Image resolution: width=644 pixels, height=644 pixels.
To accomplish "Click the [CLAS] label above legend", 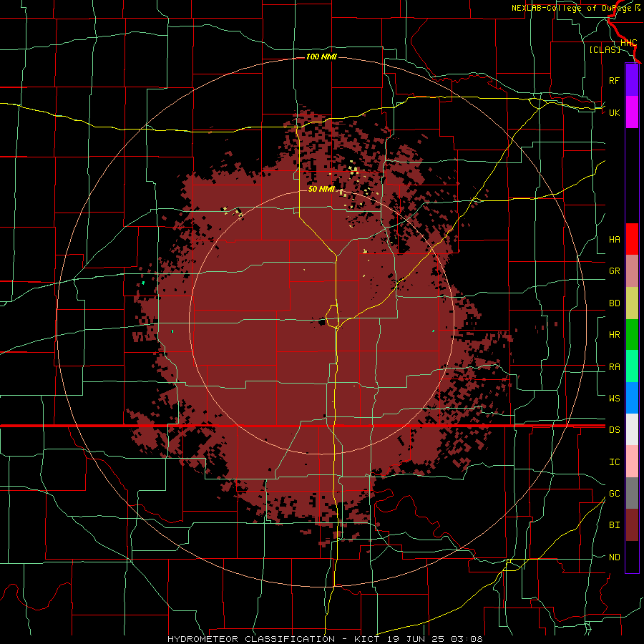I will point(605,49).
